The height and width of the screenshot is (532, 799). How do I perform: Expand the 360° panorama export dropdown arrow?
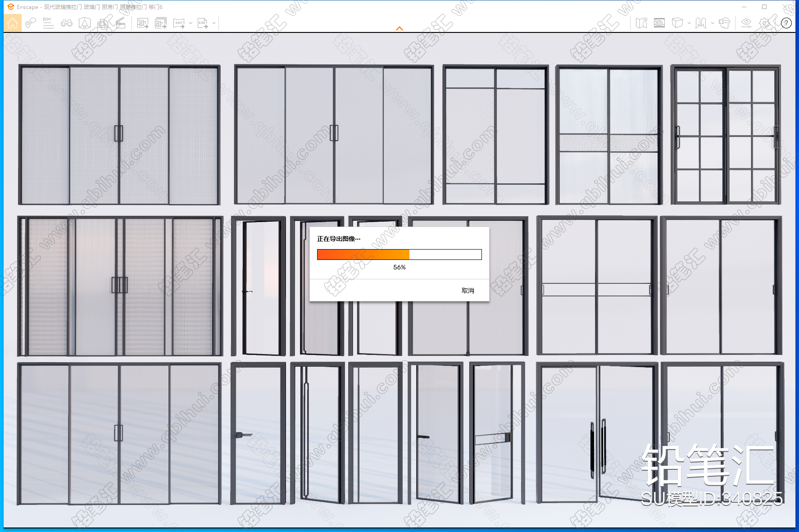click(191, 23)
